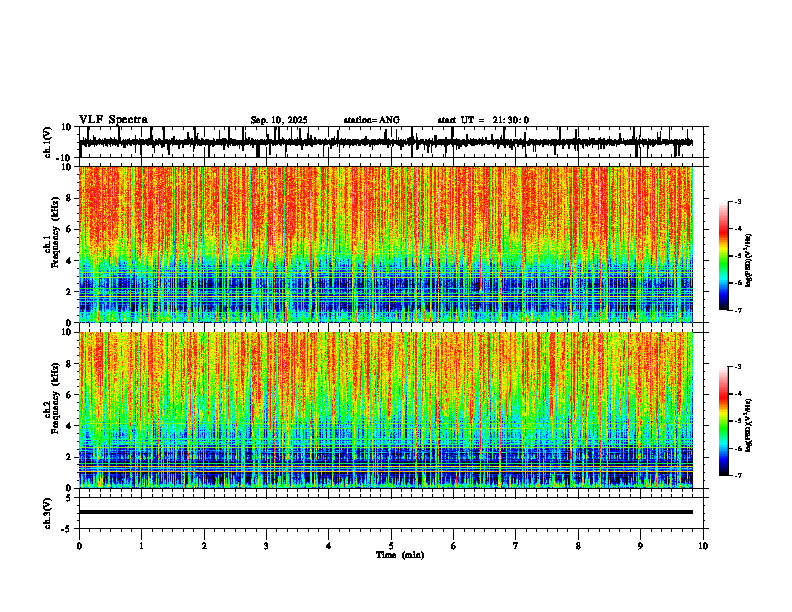The width and height of the screenshot is (792, 612).
Task: Click the "5" tick on ch.3(V) axis
Action: click(70, 498)
